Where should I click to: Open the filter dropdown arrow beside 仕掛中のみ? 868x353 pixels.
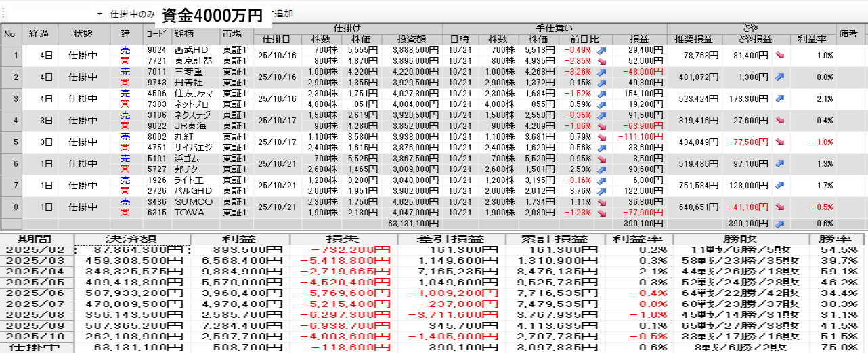point(100,14)
